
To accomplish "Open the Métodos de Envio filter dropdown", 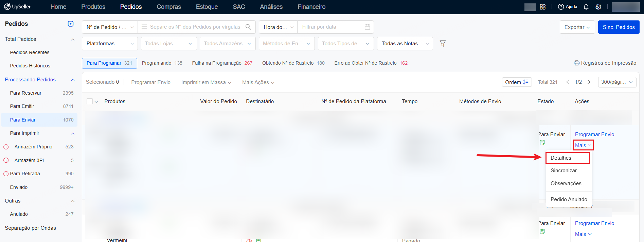I will (287, 44).
